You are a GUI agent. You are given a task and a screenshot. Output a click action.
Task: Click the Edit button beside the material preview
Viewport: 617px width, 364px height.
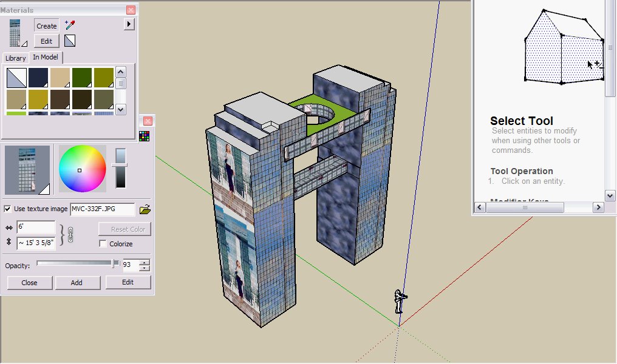(46, 41)
